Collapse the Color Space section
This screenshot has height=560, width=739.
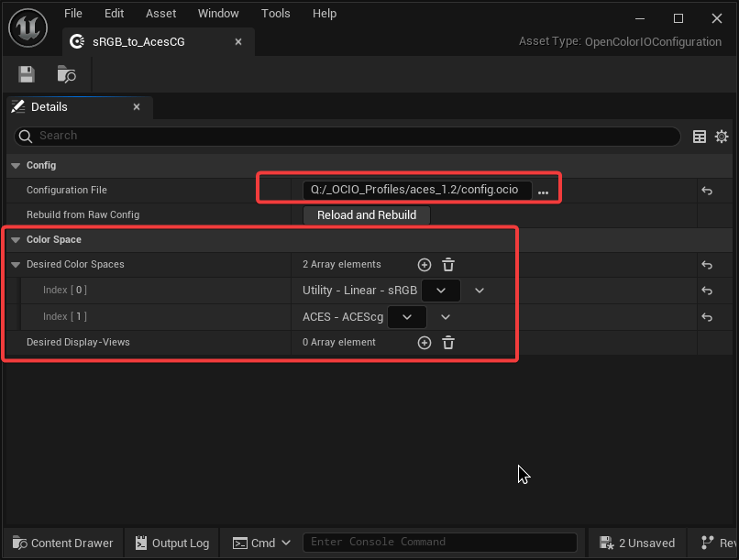16,240
